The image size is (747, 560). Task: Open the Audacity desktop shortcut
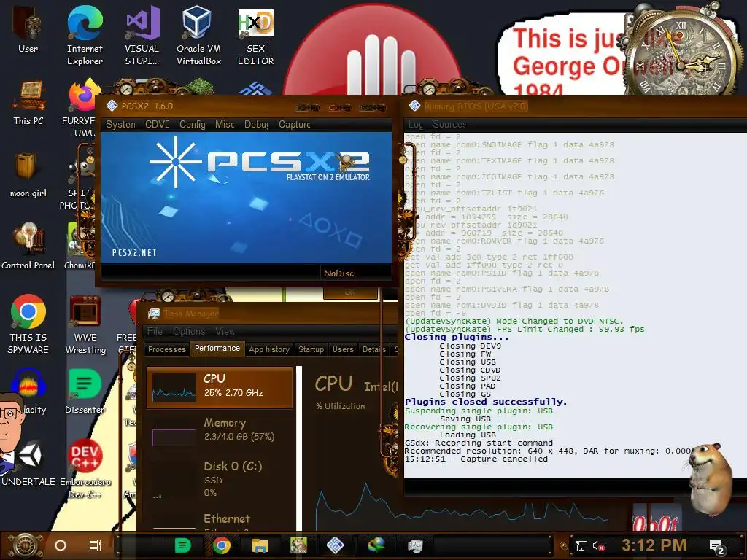[x=28, y=391]
